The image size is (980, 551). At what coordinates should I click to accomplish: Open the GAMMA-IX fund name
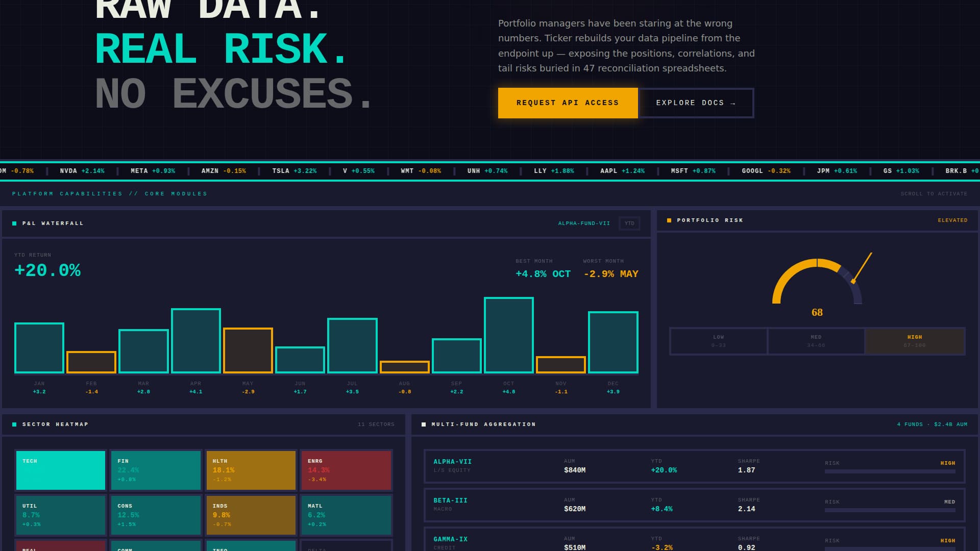450,539
